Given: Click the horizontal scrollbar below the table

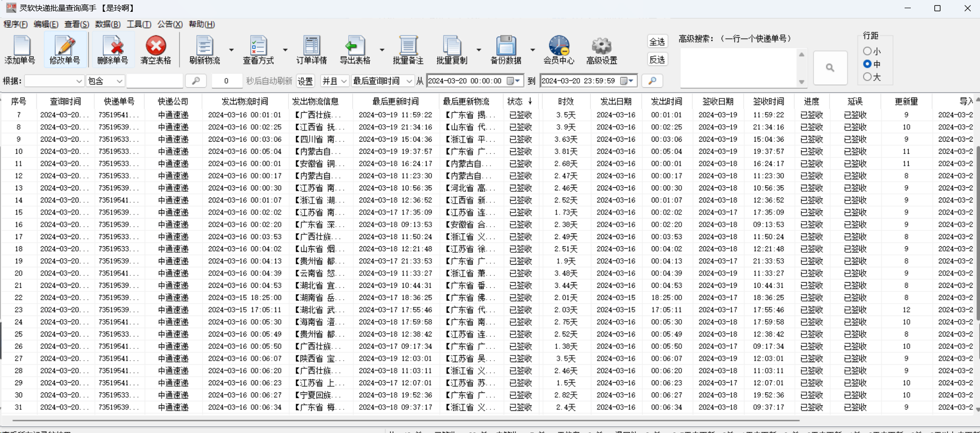Looking at the screenshot, I should [x=405, y=421].
